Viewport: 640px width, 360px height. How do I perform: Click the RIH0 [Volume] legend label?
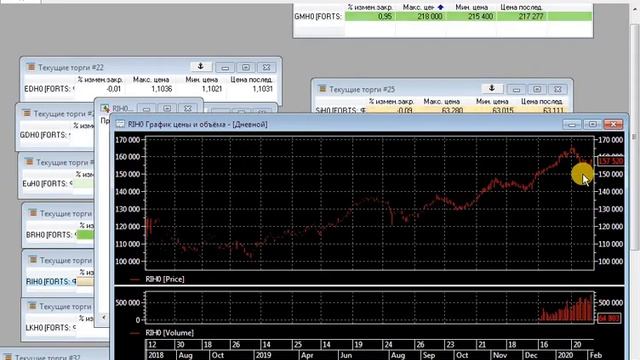click(169, 333)
